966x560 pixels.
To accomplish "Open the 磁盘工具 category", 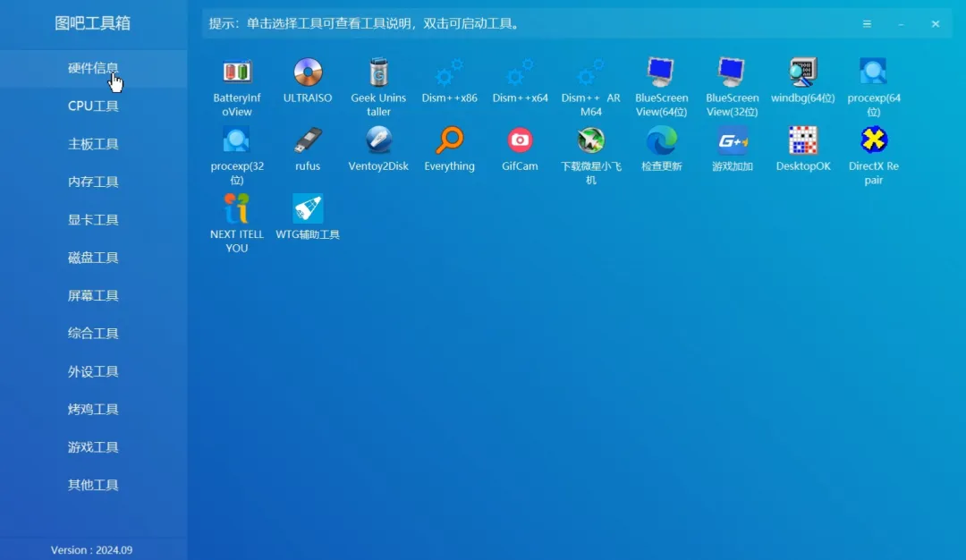I will coord(93,258).
